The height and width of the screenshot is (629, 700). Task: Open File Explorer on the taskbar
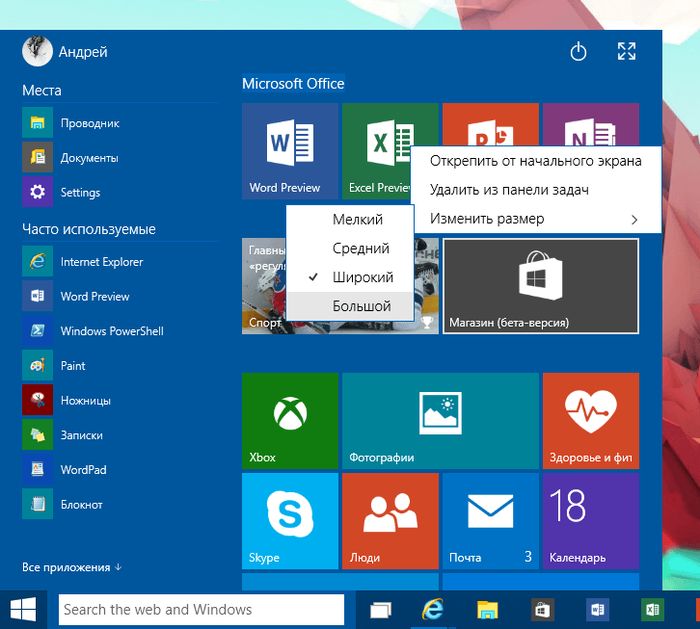(487, 610)
